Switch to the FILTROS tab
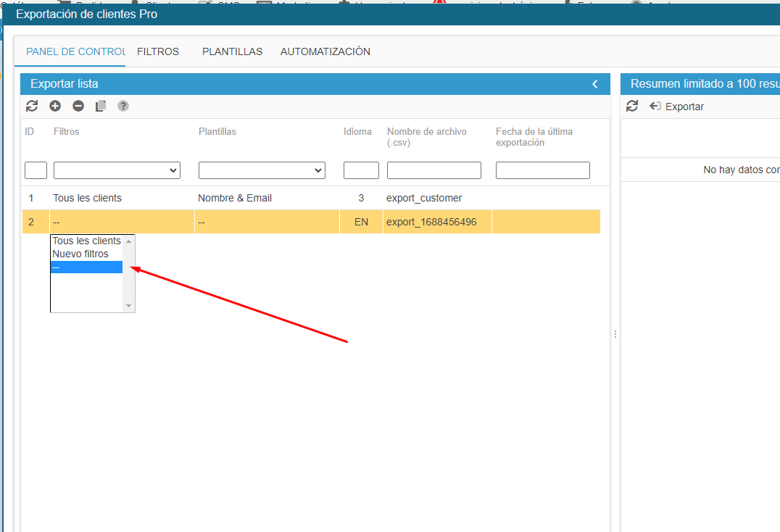This screenshot has height=532, width=780. click(158, 51)
